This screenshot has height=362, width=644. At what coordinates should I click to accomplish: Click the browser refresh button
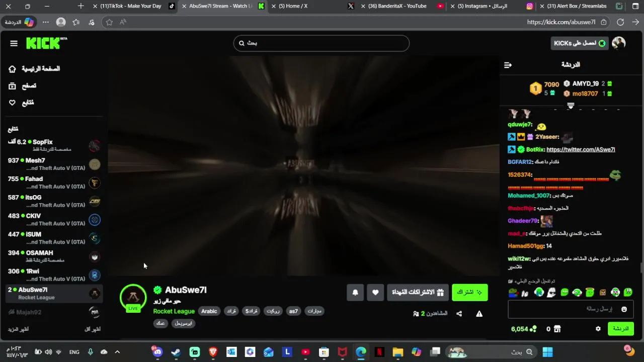[620, 22]
